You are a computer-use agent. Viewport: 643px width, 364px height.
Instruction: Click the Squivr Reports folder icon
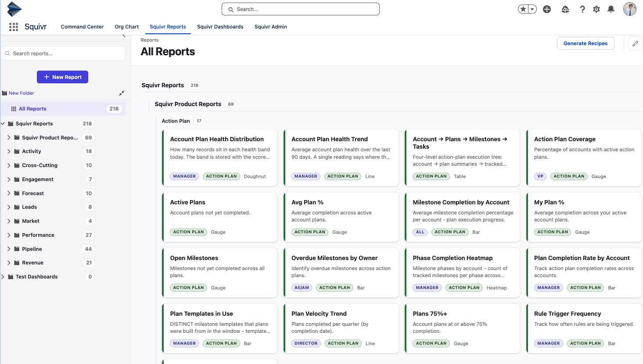coord(11,124)
